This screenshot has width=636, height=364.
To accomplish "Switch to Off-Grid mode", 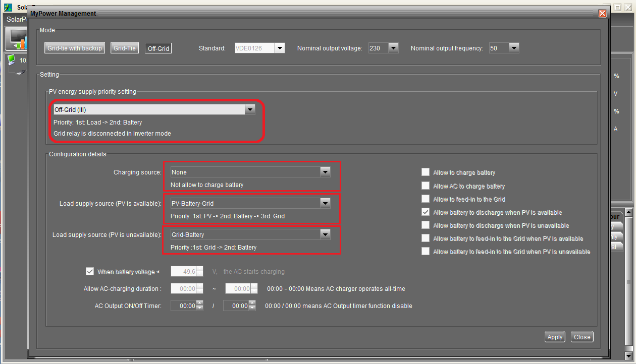I will pyautogui.click(x=158, y=48).
